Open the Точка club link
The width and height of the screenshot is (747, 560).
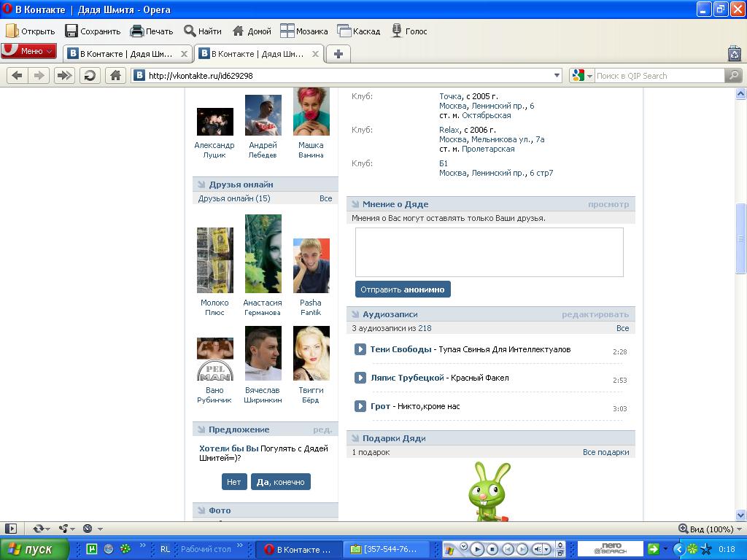(450, 96)
